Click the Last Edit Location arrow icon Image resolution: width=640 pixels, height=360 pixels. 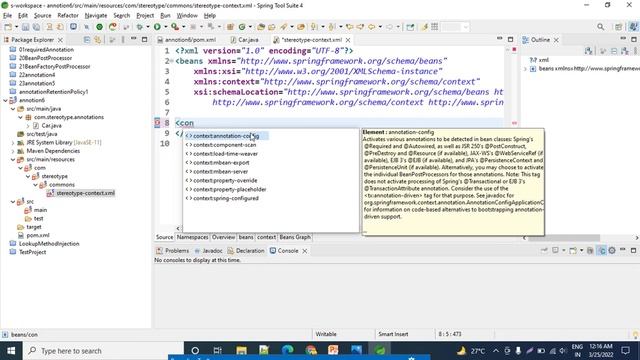(x=349, y=27)
